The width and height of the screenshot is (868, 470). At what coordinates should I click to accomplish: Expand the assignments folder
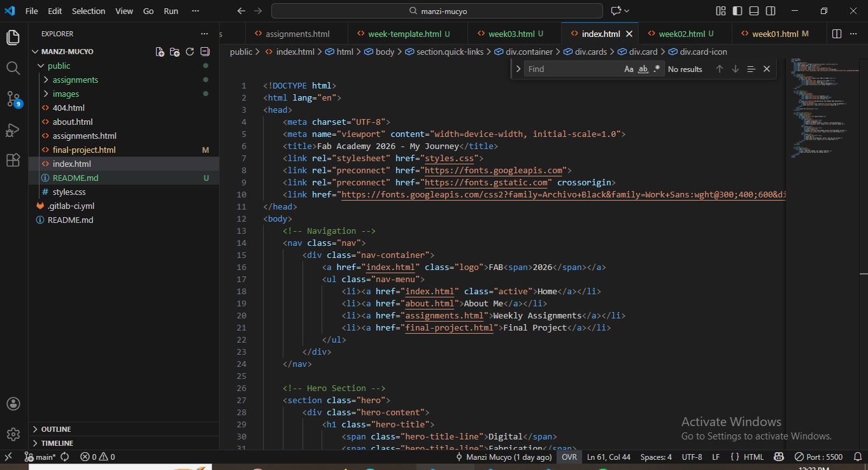pyautogui.click(x=75, y=80)
